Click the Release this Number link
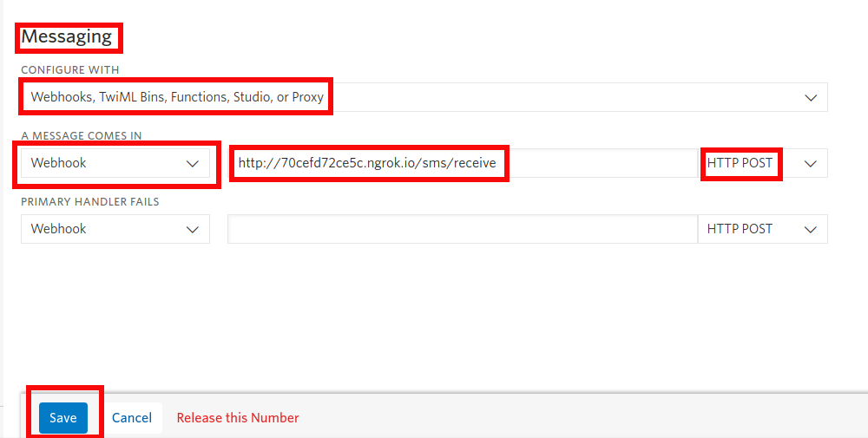The width and height of the screenshot is (868, 438). point(238,417)
